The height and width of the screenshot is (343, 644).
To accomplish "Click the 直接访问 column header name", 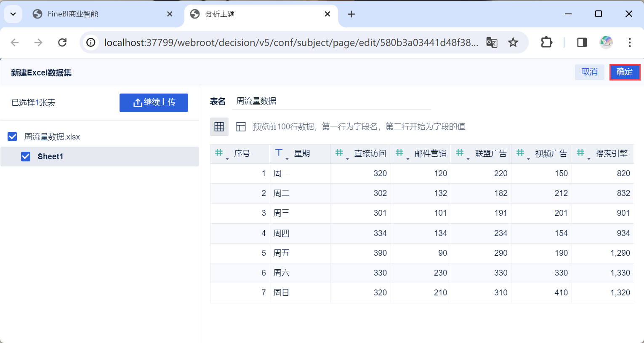I will (x=370, y=153).
